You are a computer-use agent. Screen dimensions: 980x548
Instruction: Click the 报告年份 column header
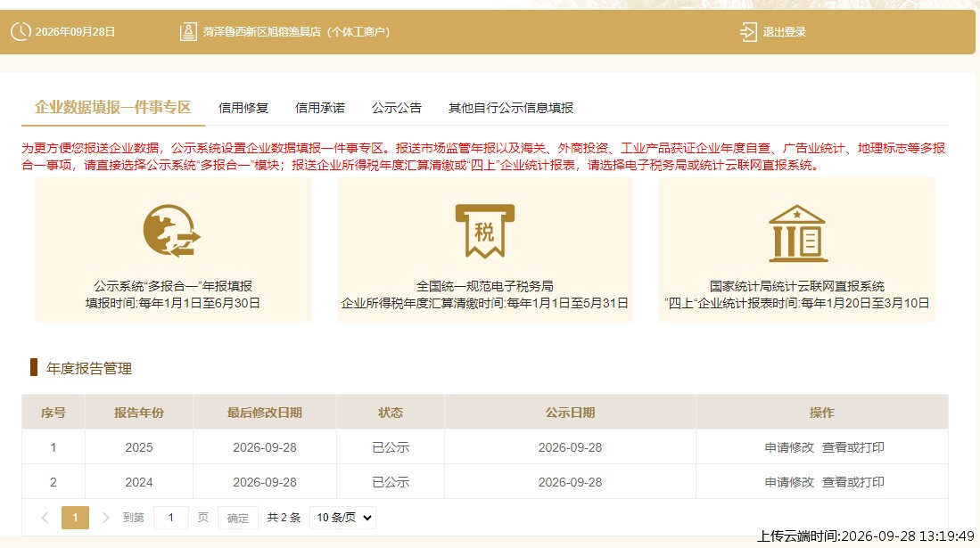click(x=139, y=413)
